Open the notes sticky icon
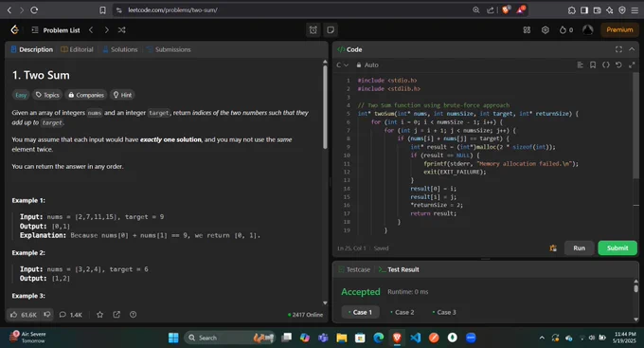This screenshot has height=348, width=644. tap(331, 30)
